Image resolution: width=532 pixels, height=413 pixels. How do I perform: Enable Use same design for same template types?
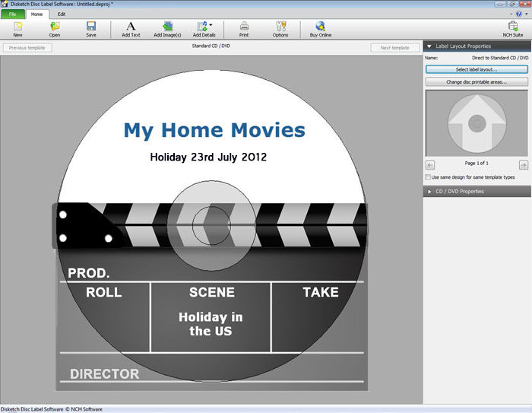[x=429, y=177]
